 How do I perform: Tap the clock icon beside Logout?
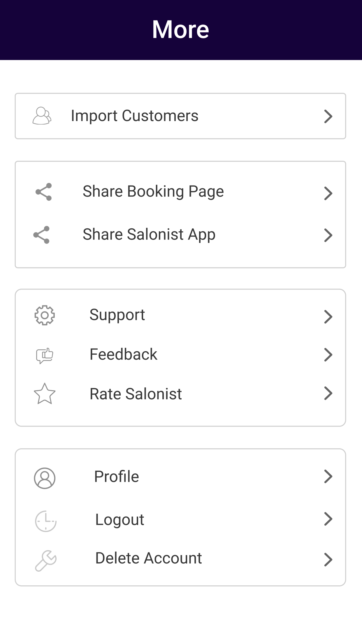coord(46,521)
